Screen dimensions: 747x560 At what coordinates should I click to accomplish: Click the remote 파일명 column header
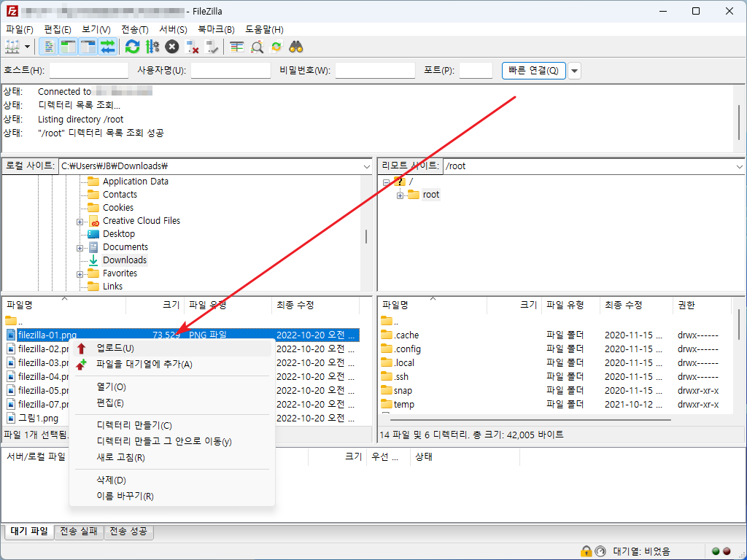433,306
